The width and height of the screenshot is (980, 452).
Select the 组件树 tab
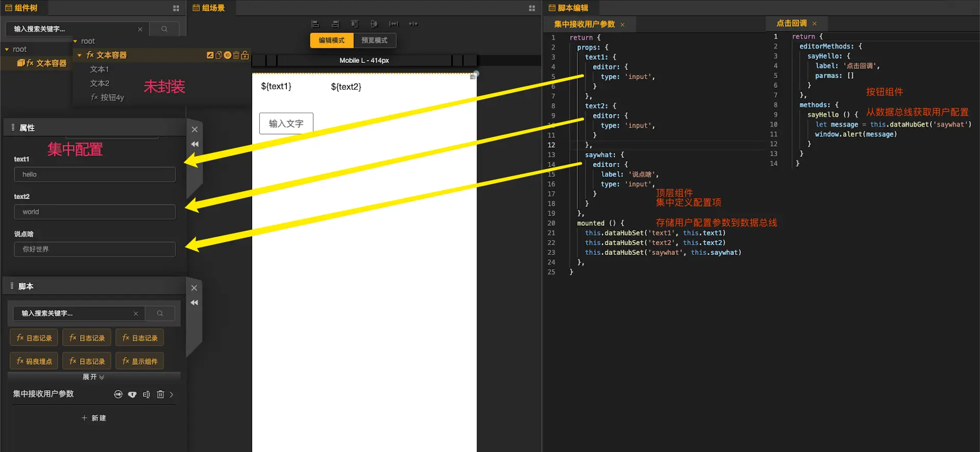[x=21, y=8]
